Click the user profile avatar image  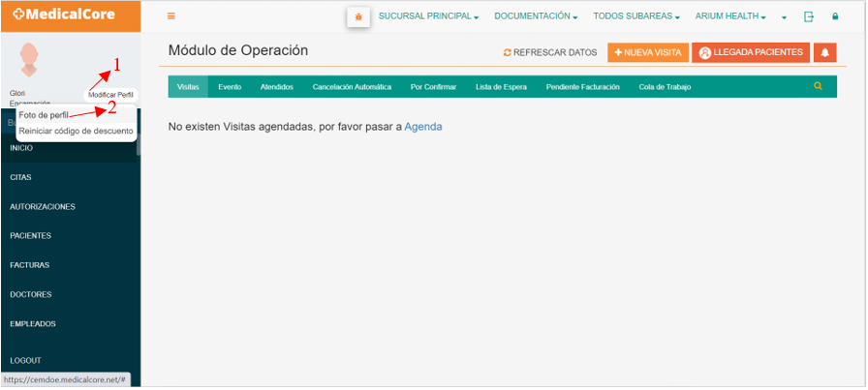[x=29, y=60]
